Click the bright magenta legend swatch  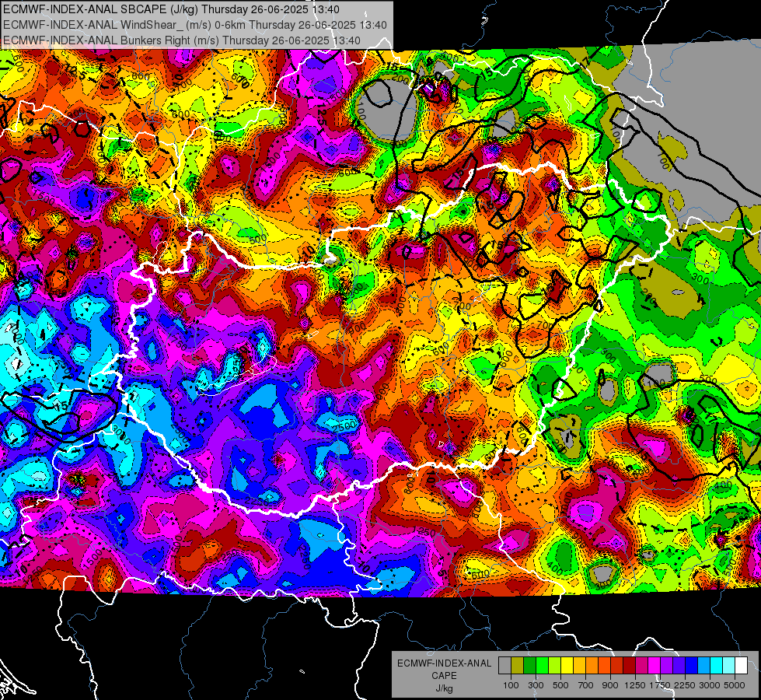point(655,665)
